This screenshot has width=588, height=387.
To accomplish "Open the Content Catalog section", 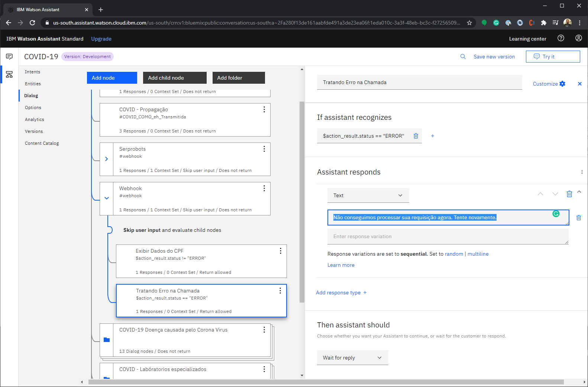I will (42, 143).
